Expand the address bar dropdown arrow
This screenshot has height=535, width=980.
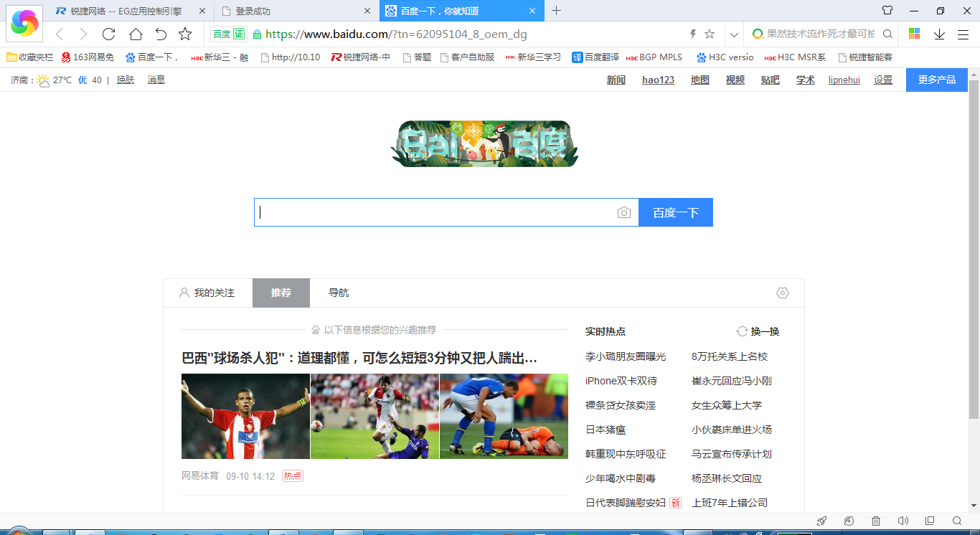click(x=734, y=34)
